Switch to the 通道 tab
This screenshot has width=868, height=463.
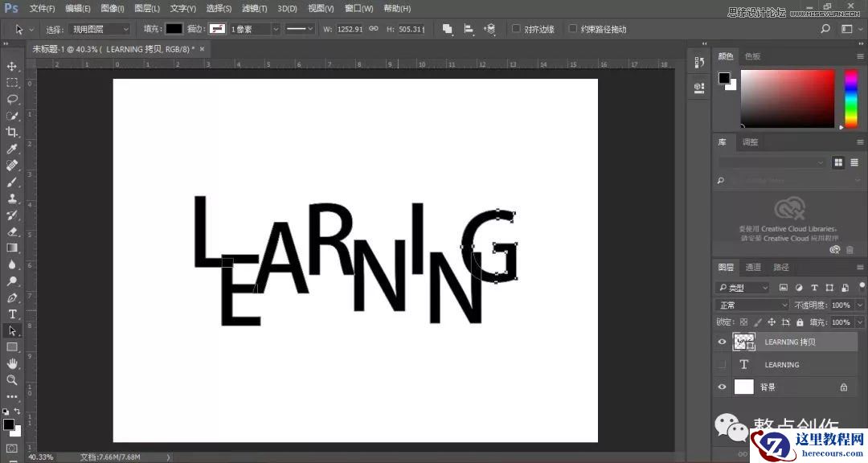[x=753, y=267]
